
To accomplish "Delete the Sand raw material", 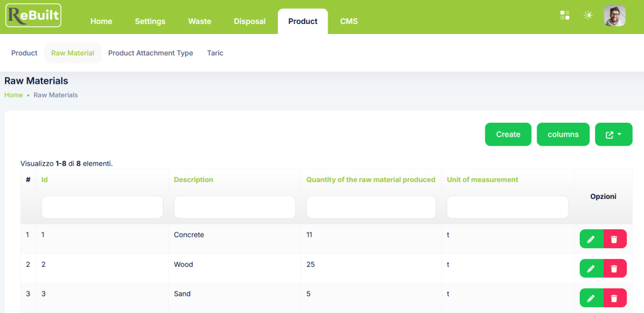I will point(615,298).
